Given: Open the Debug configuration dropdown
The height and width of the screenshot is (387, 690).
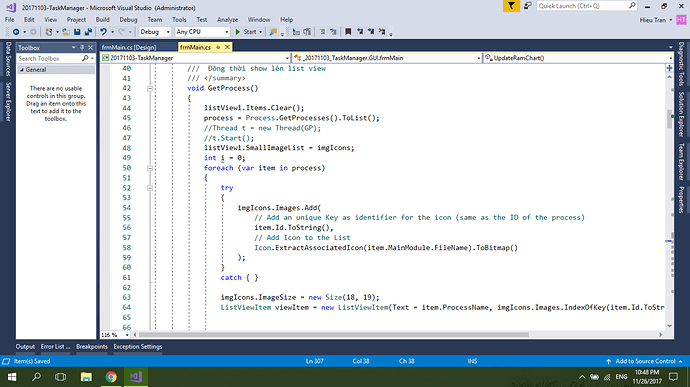Looking at the screenshot, I should point(155,32).
